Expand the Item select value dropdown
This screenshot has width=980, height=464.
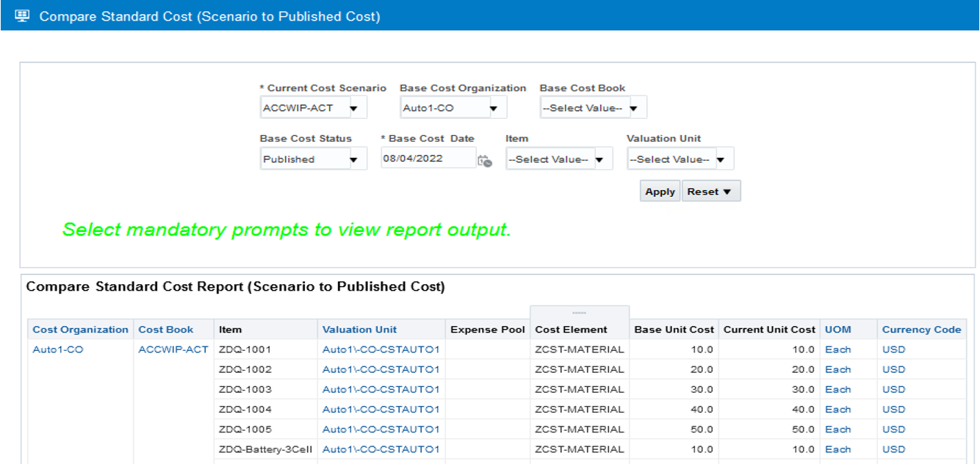click(559, 159)
